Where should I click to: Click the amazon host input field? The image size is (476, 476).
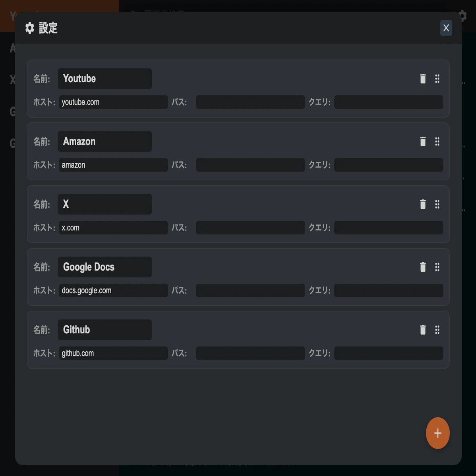(x=113, y=165)
